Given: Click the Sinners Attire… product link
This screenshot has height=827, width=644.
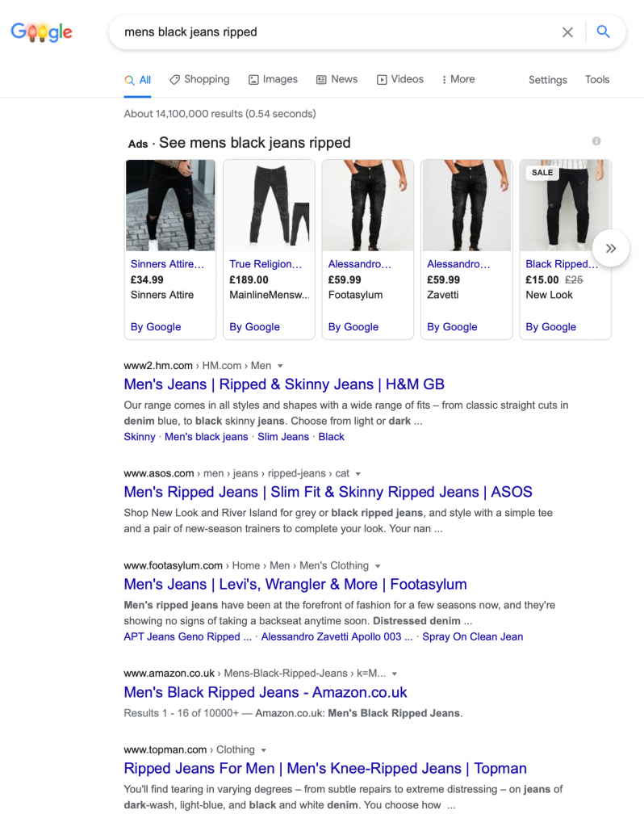Looking at the screenshot, I should coord(167,264).
